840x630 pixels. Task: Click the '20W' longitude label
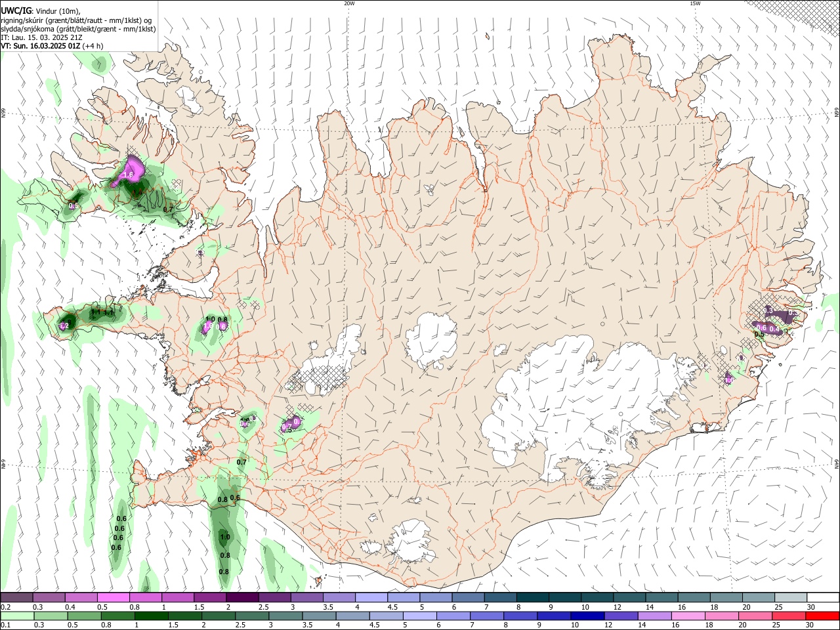pos(349,3)
